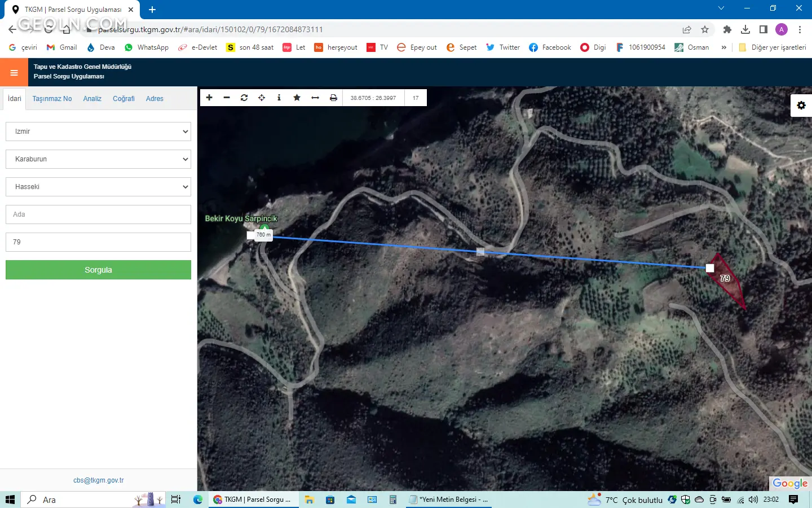Activate the locate crosshair map tool
Viewport: 812px width, 508px height.
pyautogui.click(x=262, y=98)
